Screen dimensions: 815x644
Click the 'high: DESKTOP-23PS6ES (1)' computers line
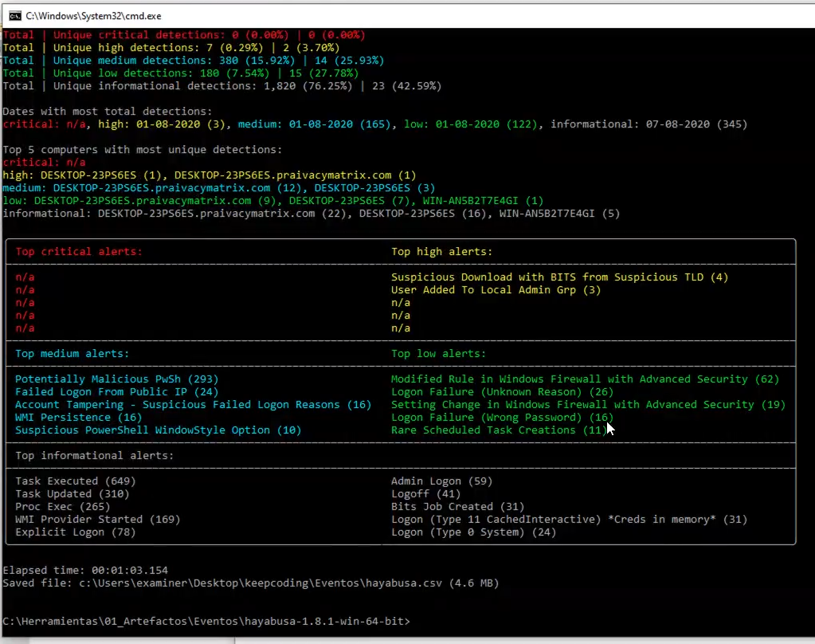click(210, 175)
